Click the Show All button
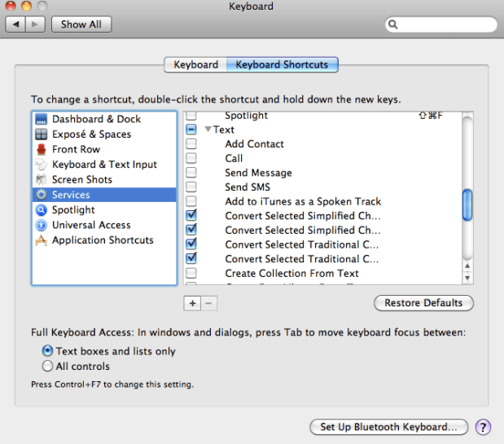 pos(81,24)
